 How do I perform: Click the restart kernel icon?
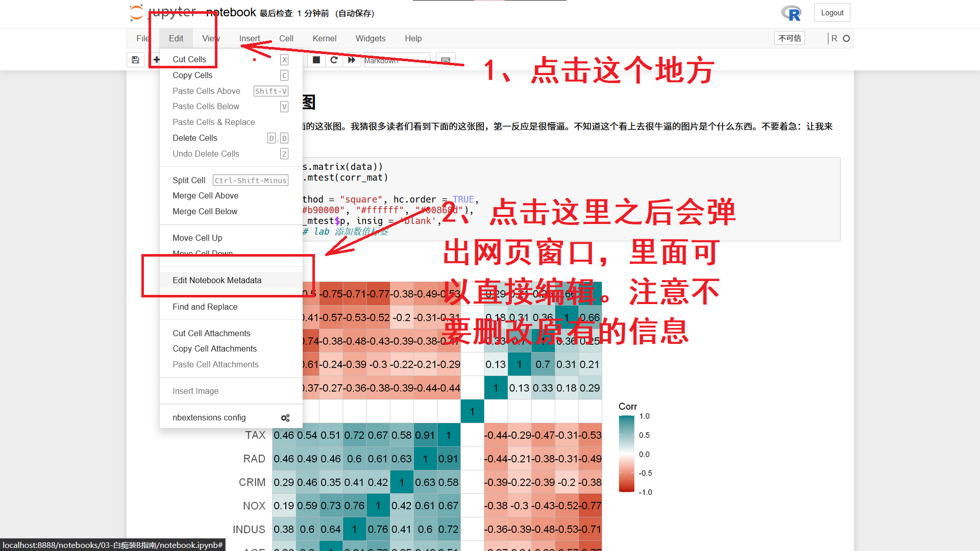click(x=334, y=60)
